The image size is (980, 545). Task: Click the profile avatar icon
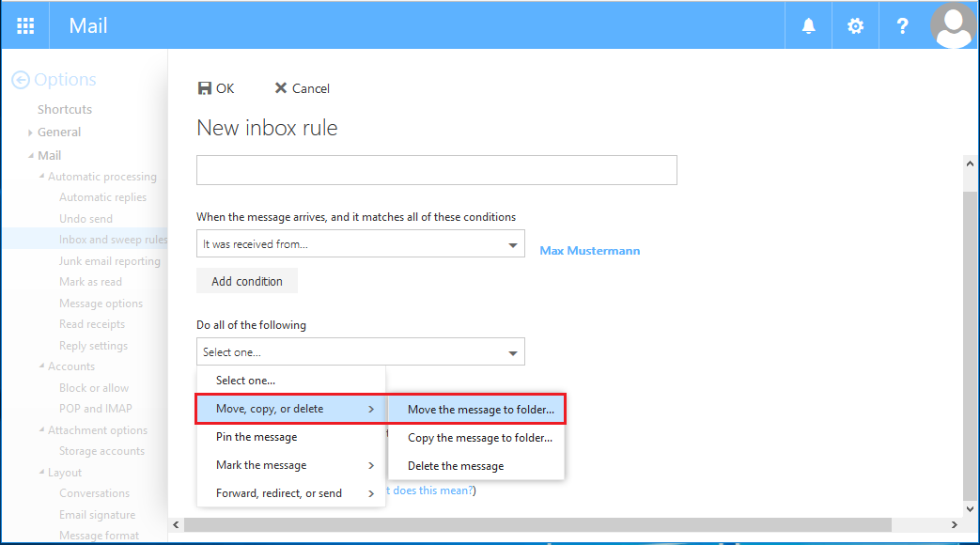coord(953,25)
